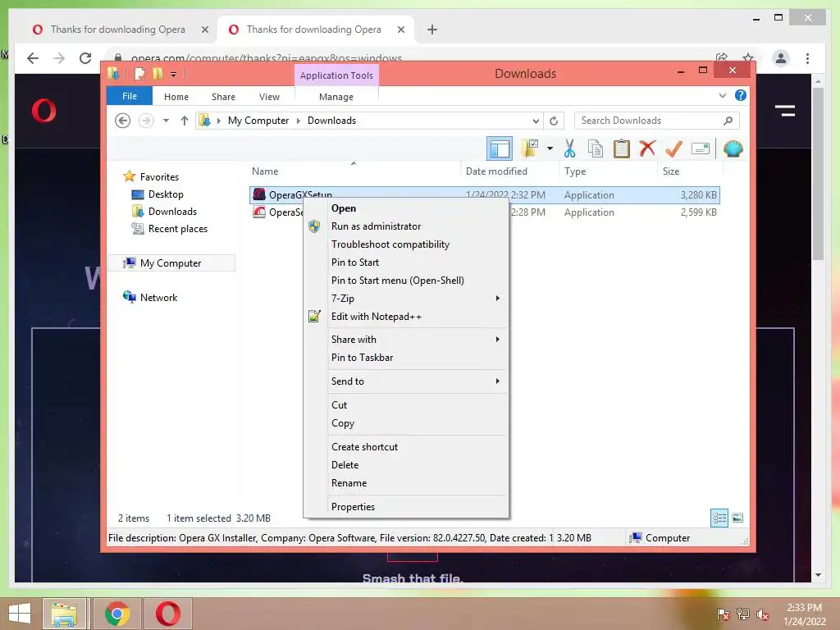The height and width of the screenshot is (630, 840).
Task: Switch to large icons view icon
Action: click(737, 518)
